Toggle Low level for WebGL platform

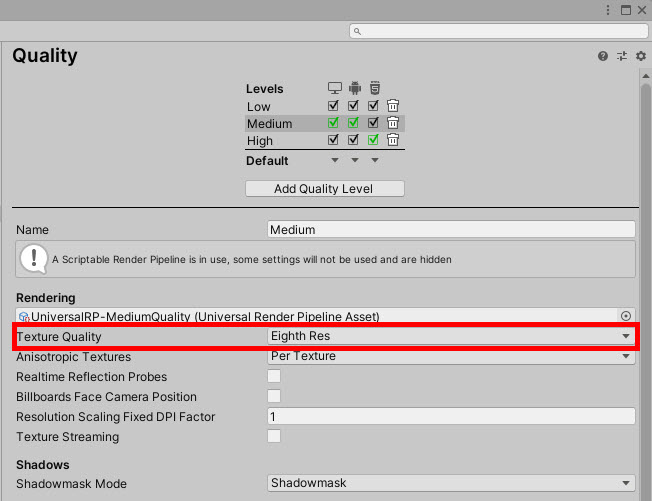pyautogui.click(x=373, y=106)
